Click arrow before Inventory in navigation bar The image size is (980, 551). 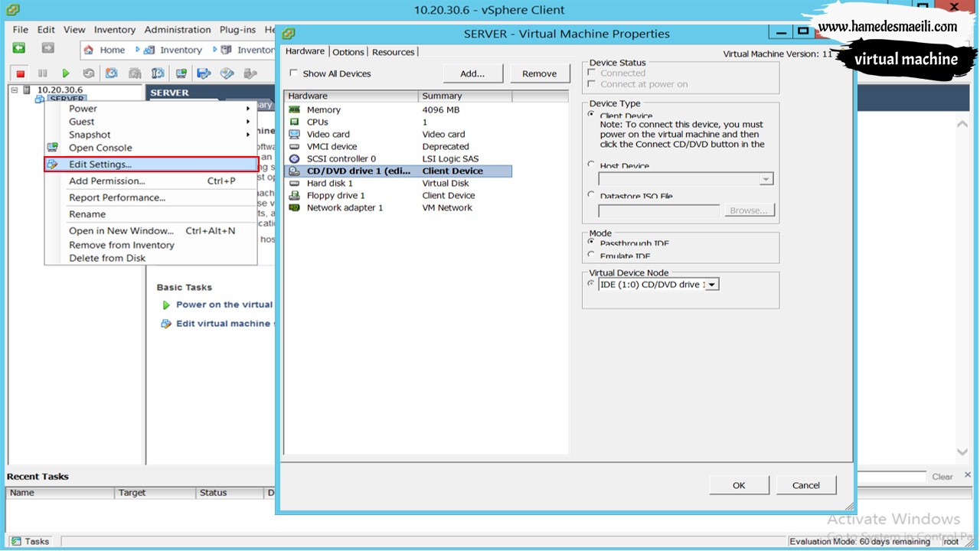138,50
